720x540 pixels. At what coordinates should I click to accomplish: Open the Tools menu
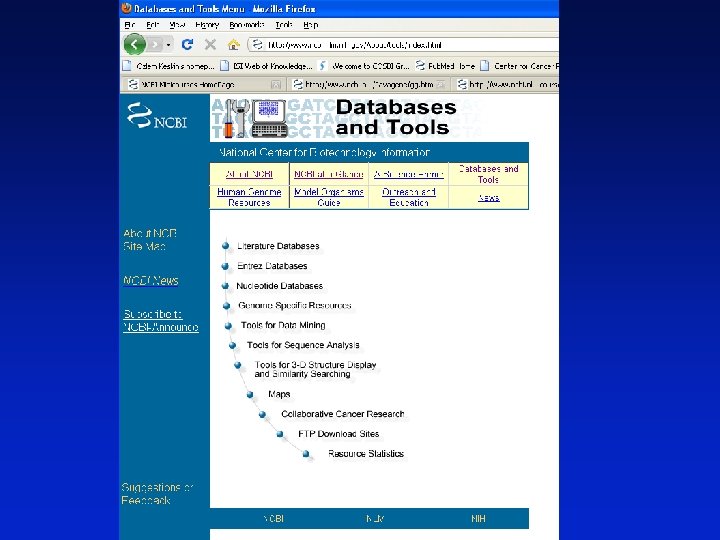(x=284, y=25)
